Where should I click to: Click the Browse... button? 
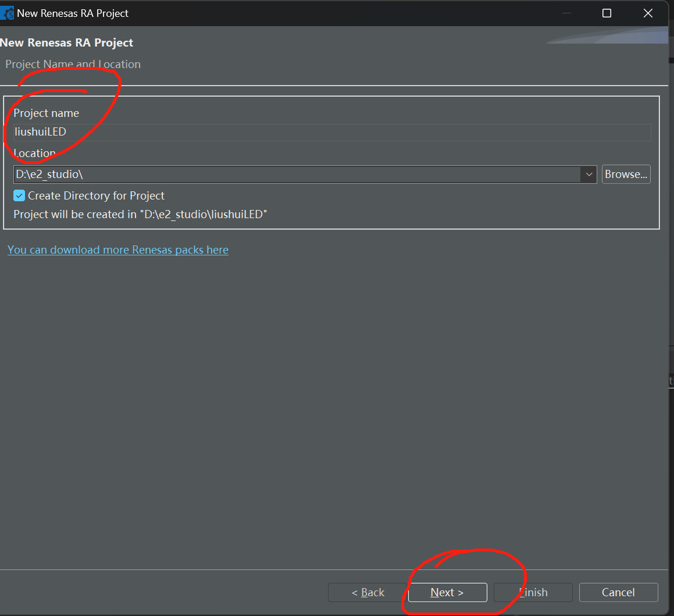point(626,174)
